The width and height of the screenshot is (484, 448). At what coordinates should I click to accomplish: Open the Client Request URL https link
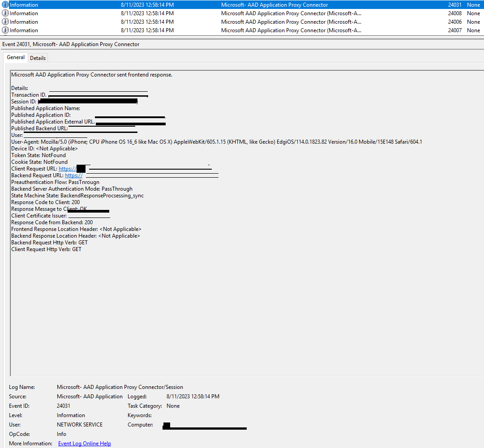pos(68,169)
